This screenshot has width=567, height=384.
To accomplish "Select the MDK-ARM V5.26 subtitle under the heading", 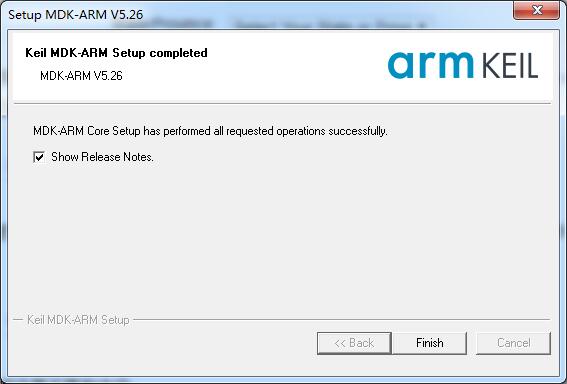I will 81,76.
